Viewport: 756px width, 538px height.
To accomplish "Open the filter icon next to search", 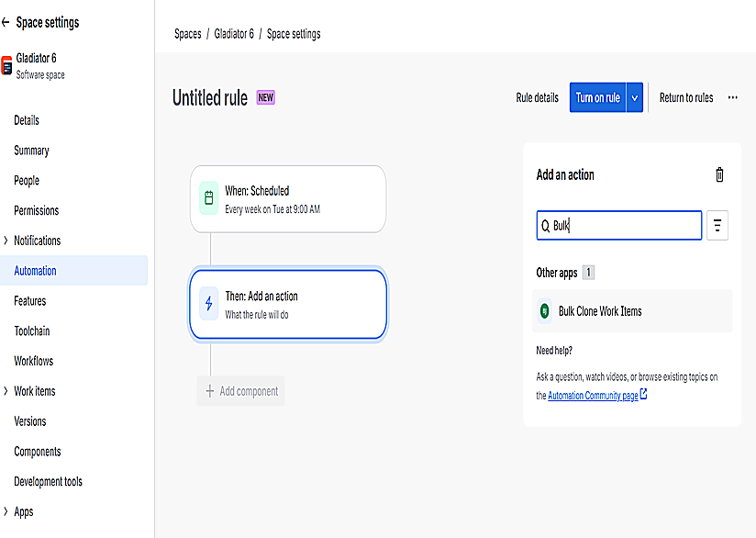I will (x=717, y=226).
